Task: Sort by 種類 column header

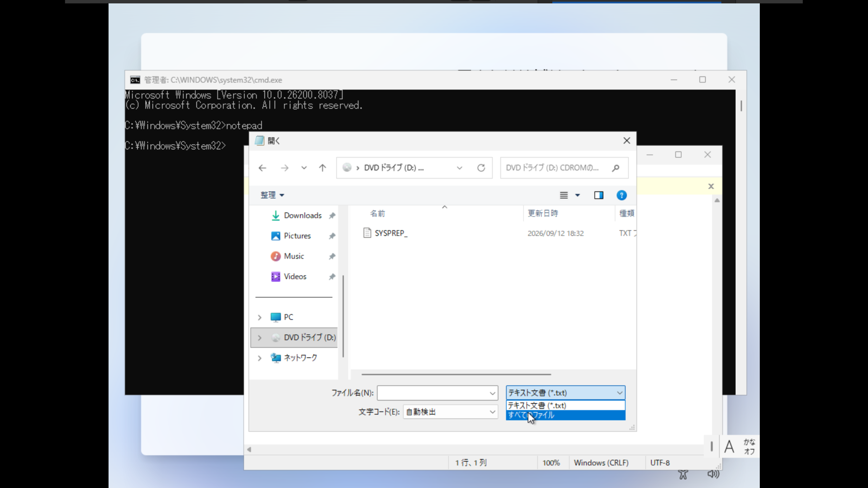Action: pyautogui.click(x=626, y=213)
